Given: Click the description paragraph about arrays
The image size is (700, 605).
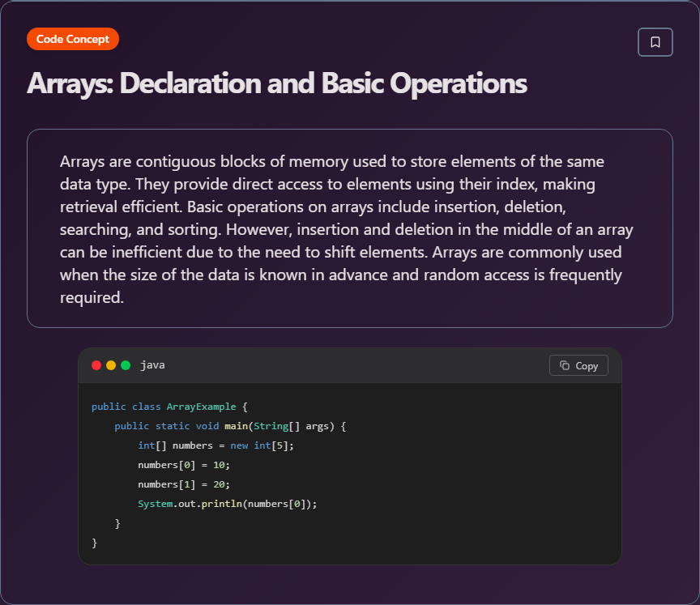Looking at the screenshot, I should click(347, 229).
